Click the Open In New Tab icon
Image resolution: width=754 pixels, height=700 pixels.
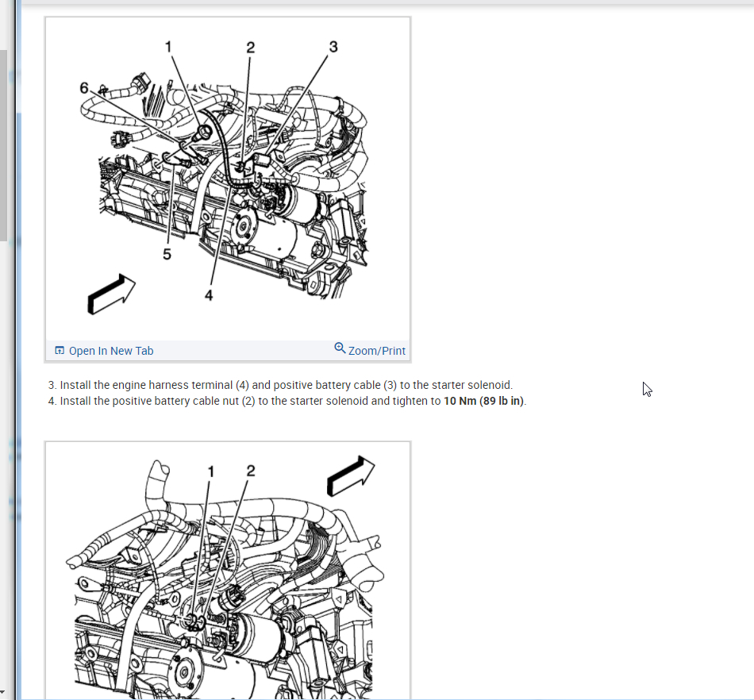pyautogui.click(x=60, y=351)
